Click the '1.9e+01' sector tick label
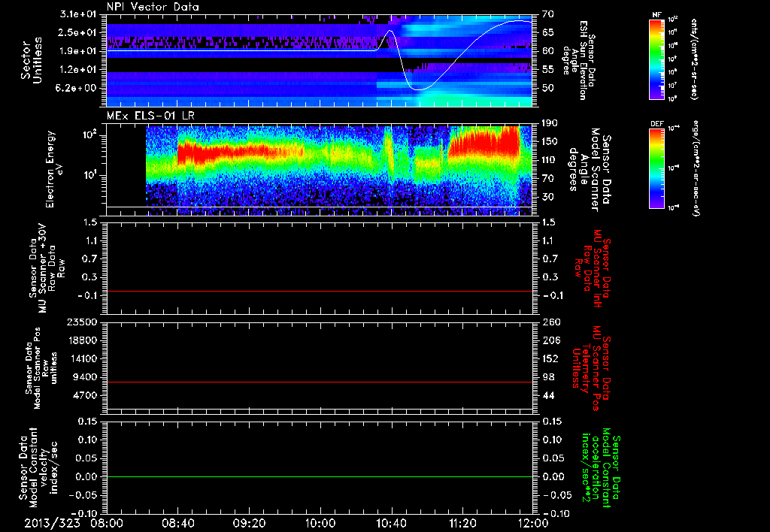Screen dimensions: 770x532 click(x=78, y=51)
